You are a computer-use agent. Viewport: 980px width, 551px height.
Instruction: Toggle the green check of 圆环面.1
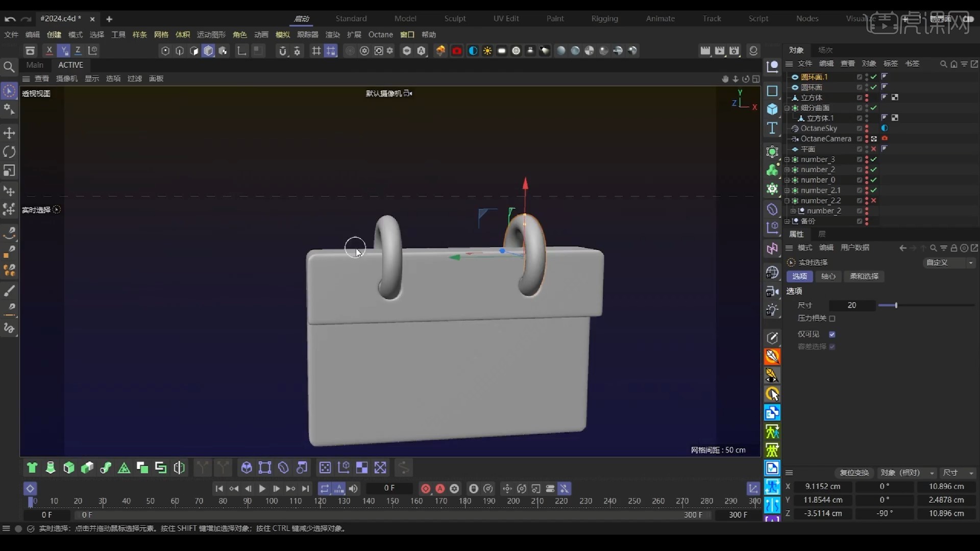coord(874,77)
